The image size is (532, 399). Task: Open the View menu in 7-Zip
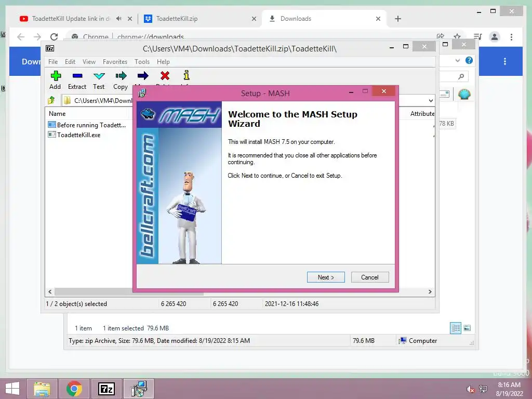point(89,62)
